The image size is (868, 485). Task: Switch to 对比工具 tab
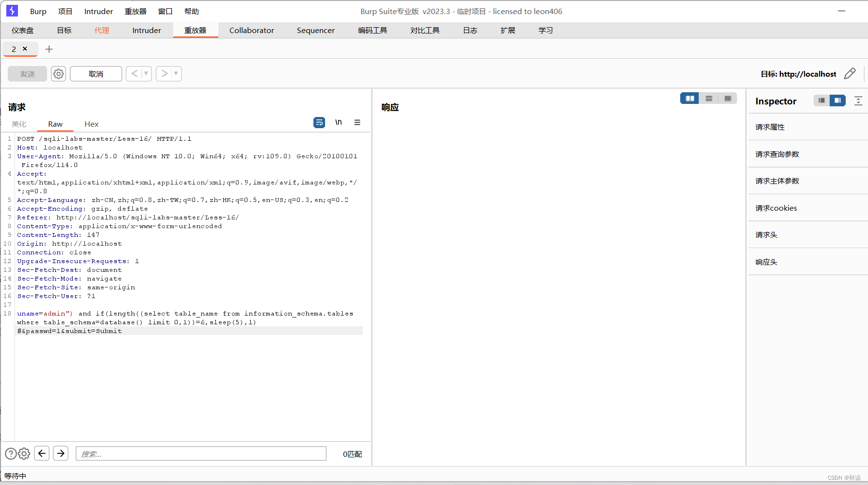coord(425,30)
